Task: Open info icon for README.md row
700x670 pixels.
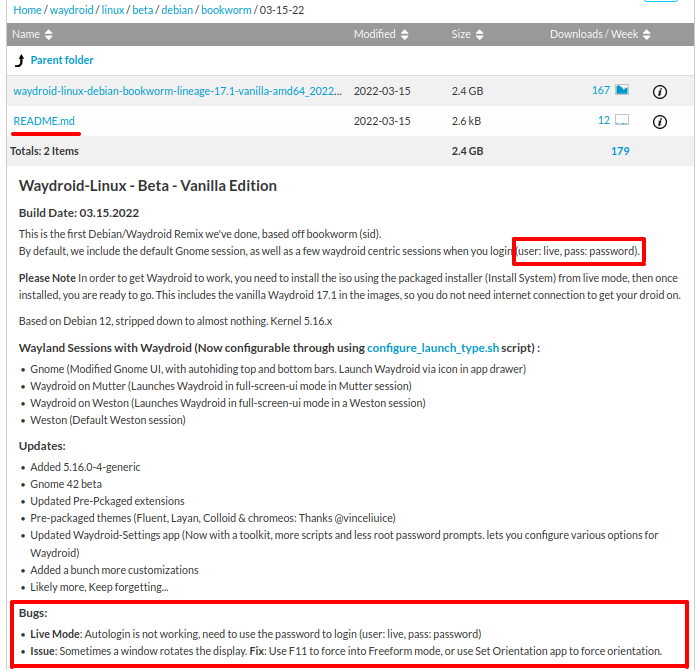Action: point(659,121)
